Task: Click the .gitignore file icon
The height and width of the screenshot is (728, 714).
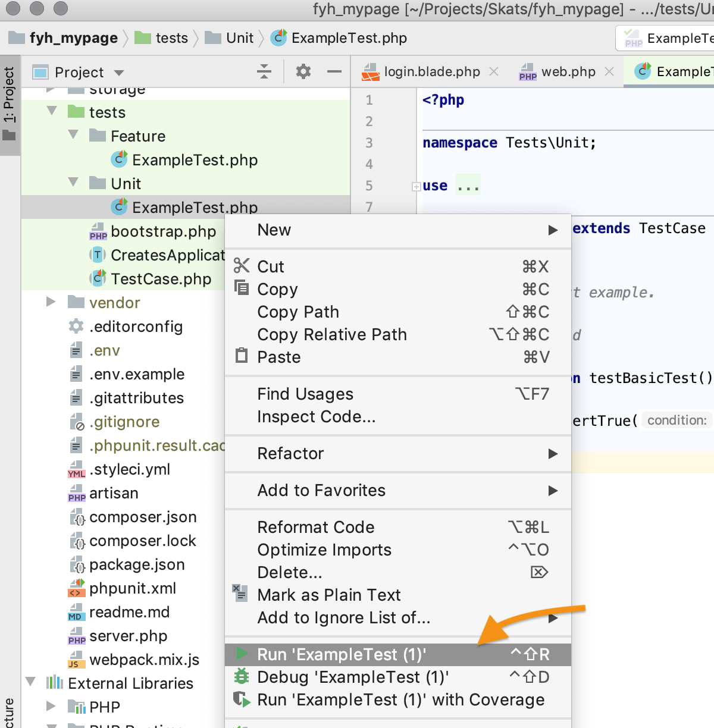Action: click(77, 422)
